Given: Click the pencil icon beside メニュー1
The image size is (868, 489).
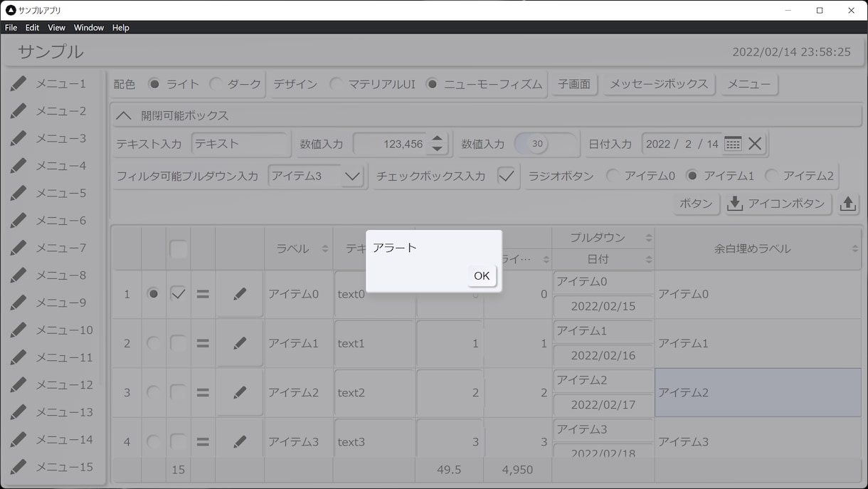Looking at the screenshot, I should tap(18, 83).
